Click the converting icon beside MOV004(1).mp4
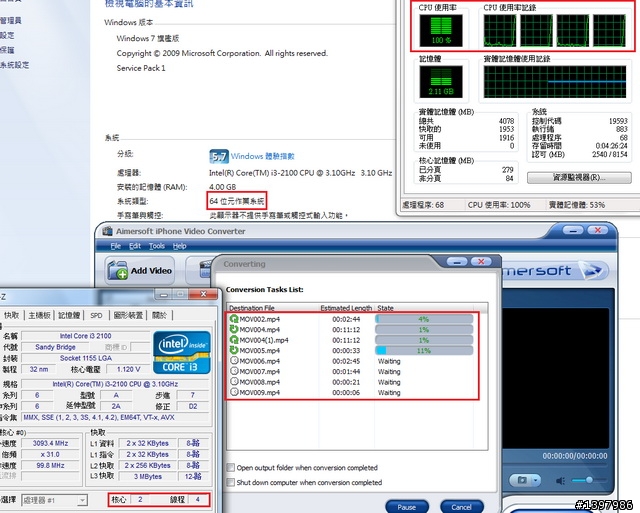This screenshot has width=640, height=513. coord(234,340)
